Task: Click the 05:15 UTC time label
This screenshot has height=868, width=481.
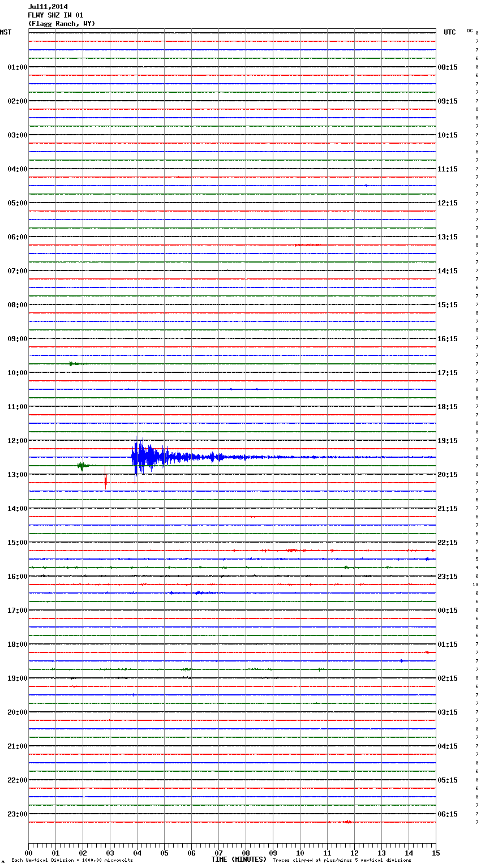Action: tap(448, 780)
